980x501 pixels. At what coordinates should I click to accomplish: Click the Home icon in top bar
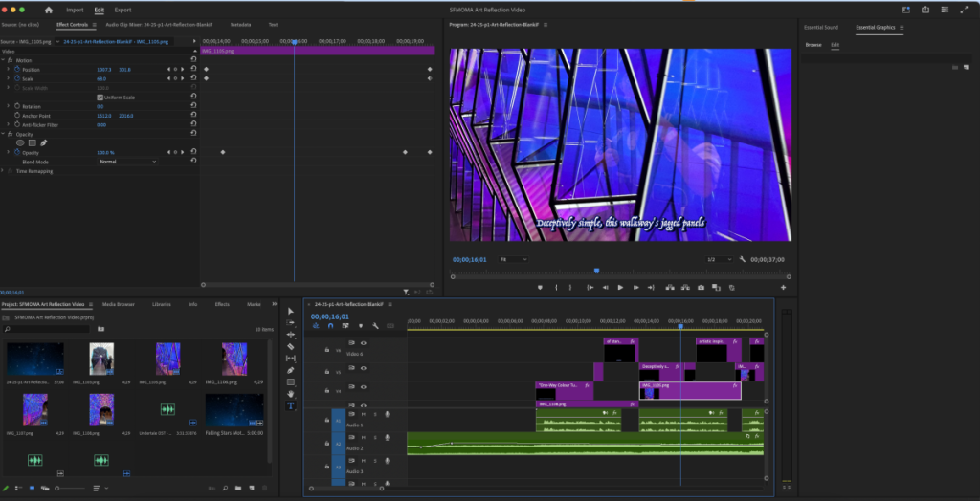(49, 10)
